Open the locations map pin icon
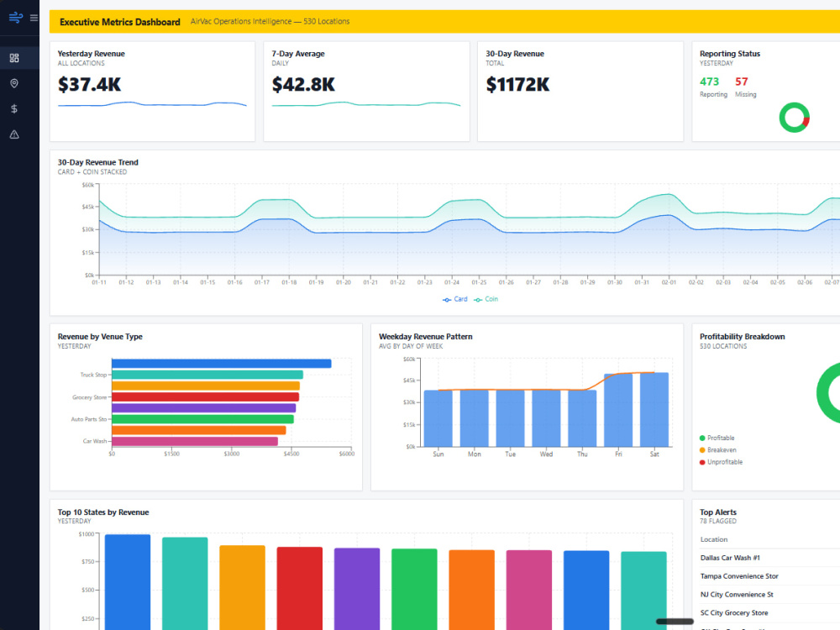 tap(14, 83)
